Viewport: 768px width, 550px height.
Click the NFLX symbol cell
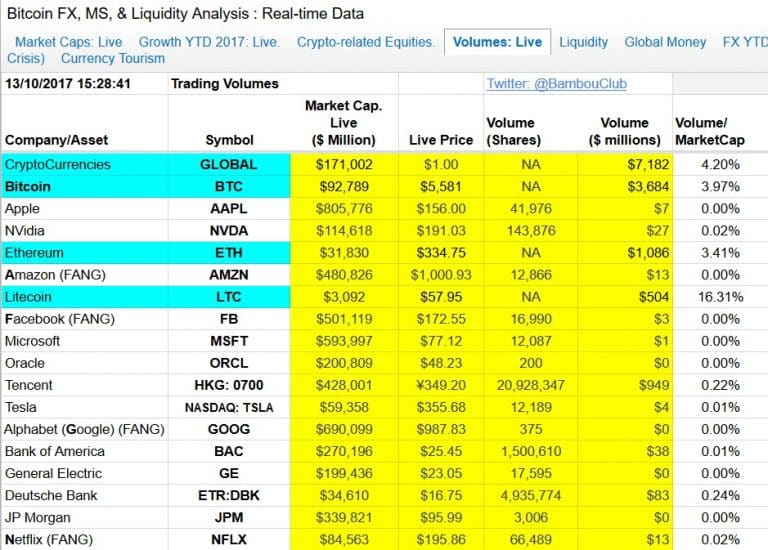point(229,539)
